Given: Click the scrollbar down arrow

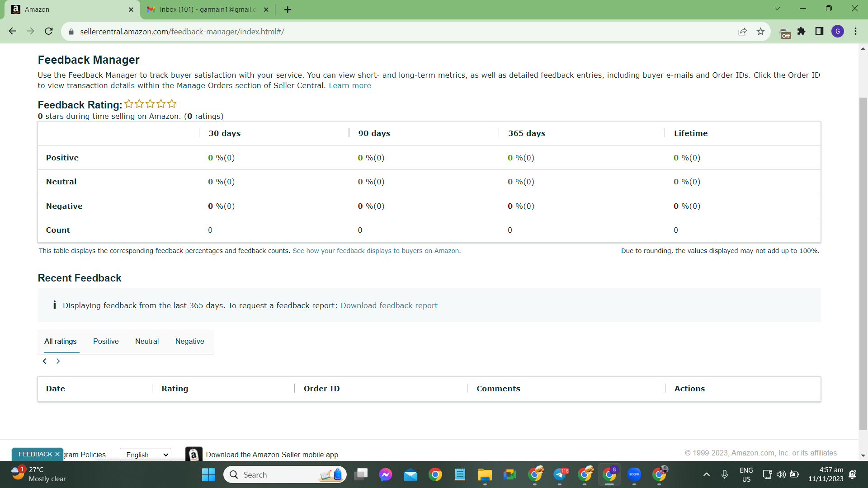Looking at the screenshot, I should click(x=863, y=455).
